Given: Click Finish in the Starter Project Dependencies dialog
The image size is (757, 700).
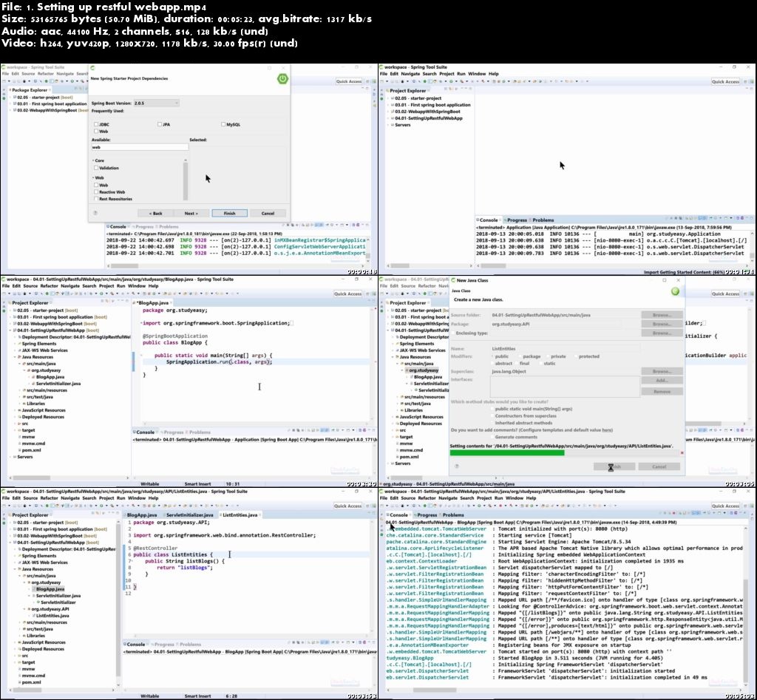Looking at the screenshot, I should (x=229, y=214).
